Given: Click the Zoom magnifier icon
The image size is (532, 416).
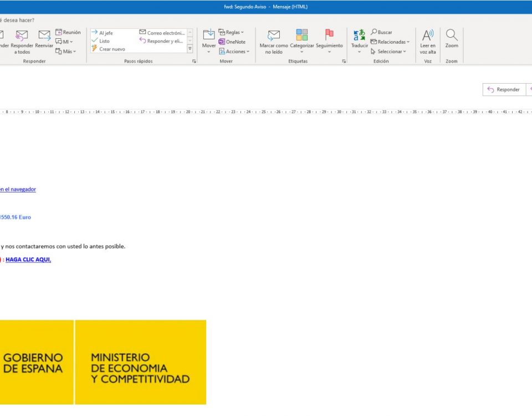Looking at the screenshot, I should pos(452,37).
